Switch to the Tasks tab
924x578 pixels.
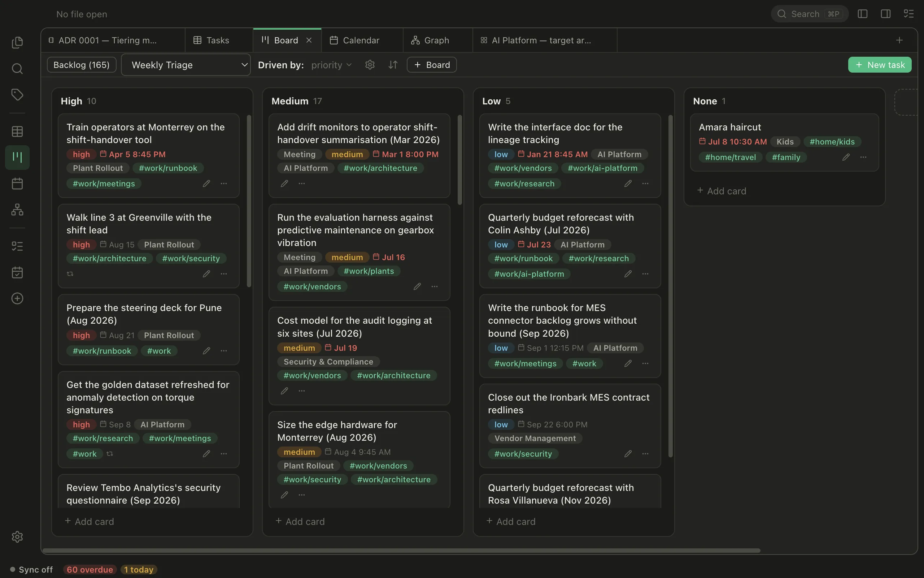coord(219,40)
